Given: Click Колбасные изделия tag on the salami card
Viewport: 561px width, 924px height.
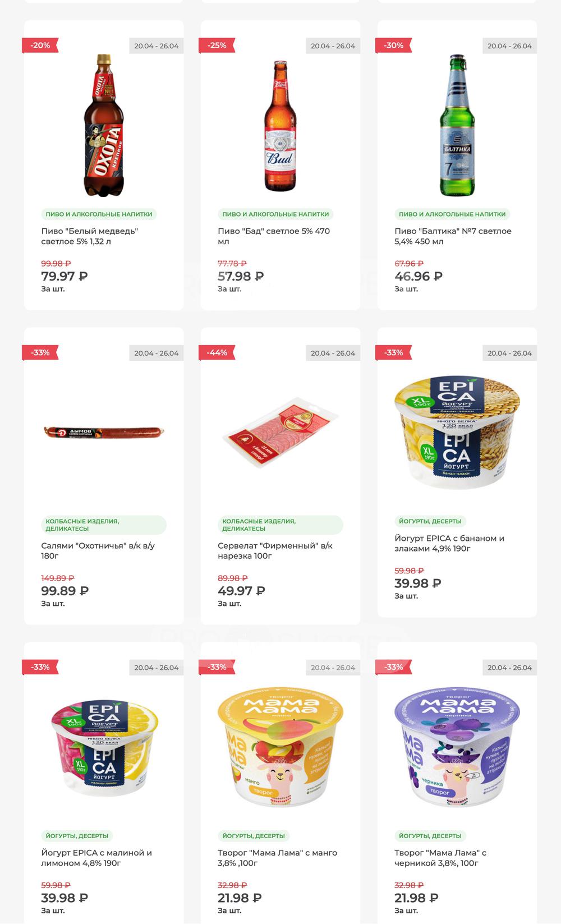Looking at the screenshot, I should 104,525.
